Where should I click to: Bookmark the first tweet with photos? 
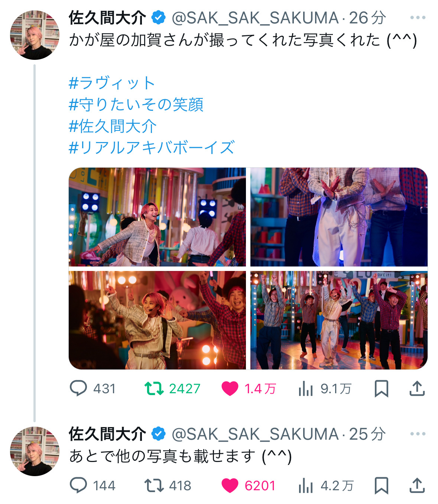(x=381, y=389)
